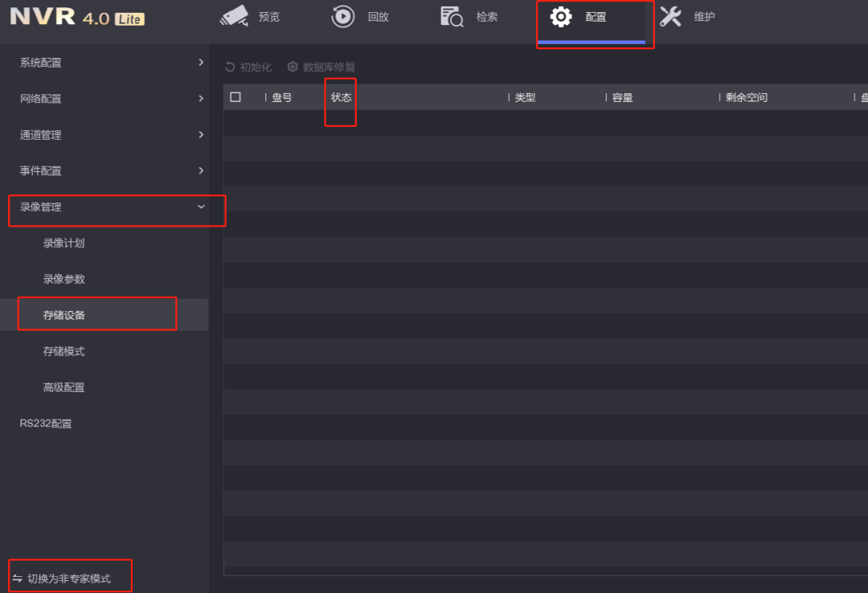
Task: Collapse the 录像管理 section chevron
Action: (x=201, y=207)
